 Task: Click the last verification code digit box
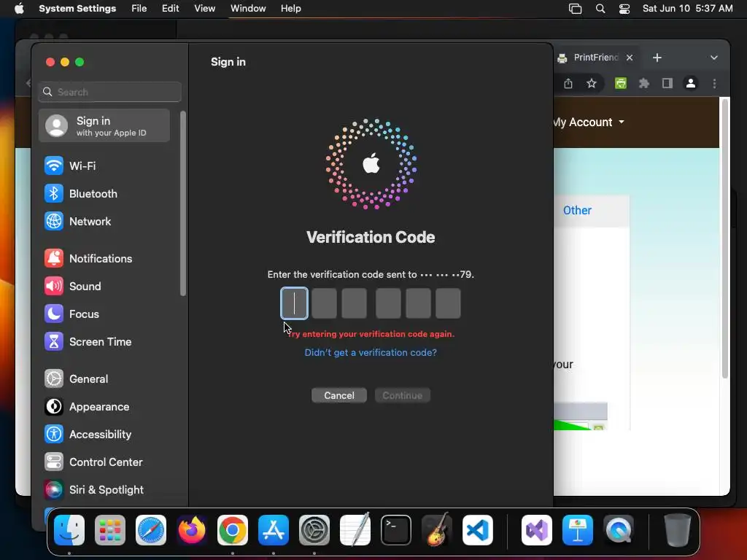tap(449, 303)
